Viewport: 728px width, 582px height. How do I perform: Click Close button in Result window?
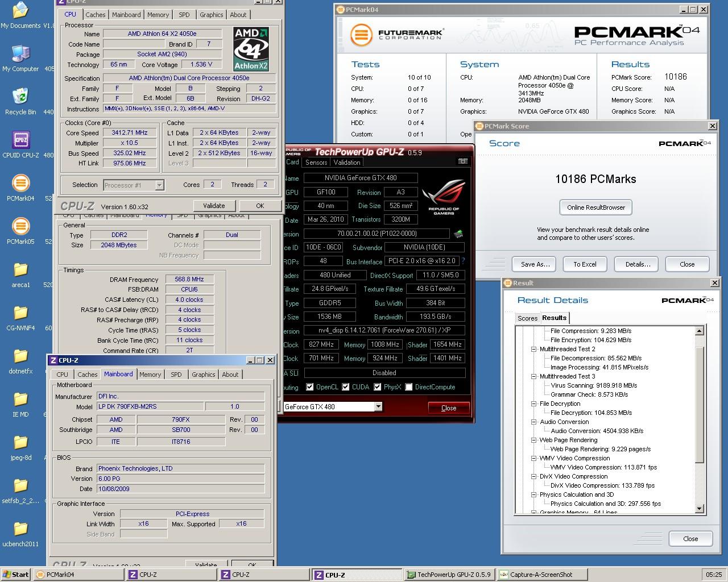(x=690, y=539)
